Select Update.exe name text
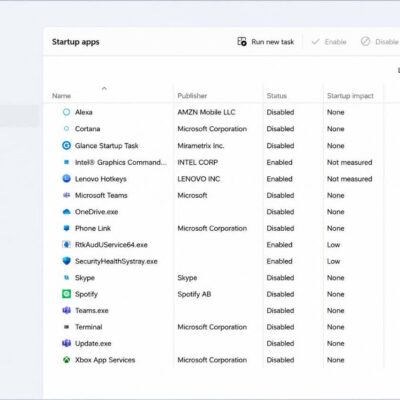Viewport: 400px width, 400px height. click(x=93, y=343)
